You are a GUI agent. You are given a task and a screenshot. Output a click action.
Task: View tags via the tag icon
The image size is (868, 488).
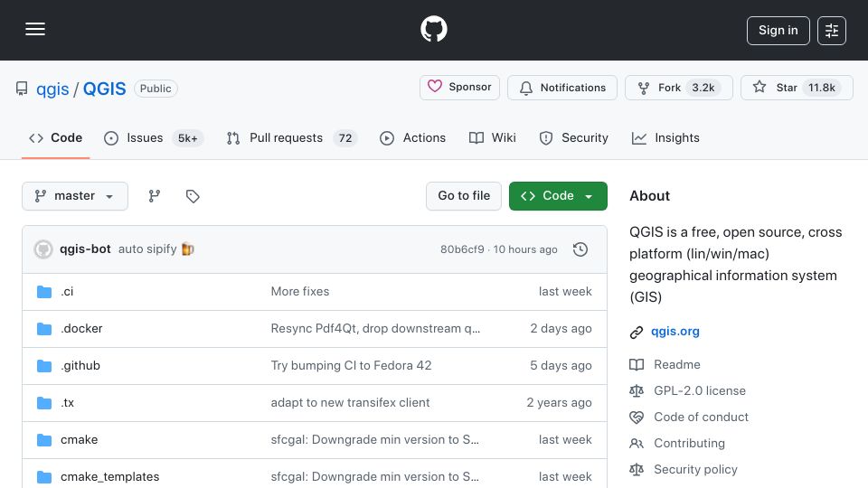pos(193,196)
